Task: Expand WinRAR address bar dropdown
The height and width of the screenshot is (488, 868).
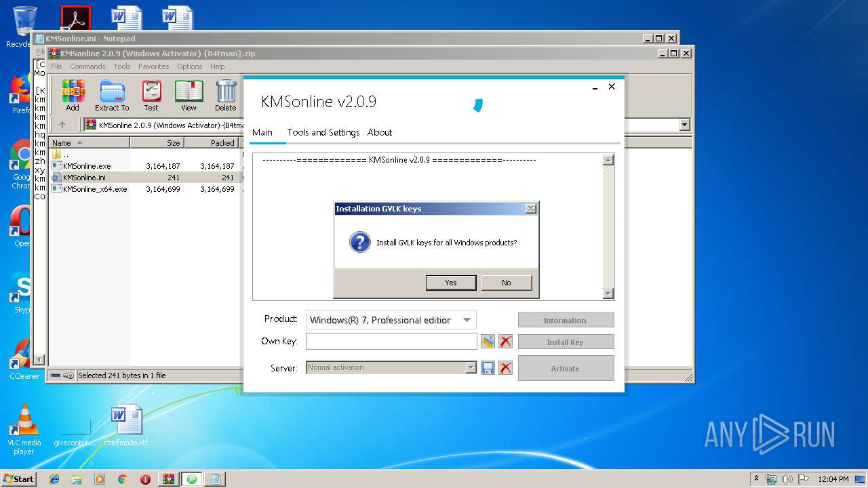Action: 684,125
